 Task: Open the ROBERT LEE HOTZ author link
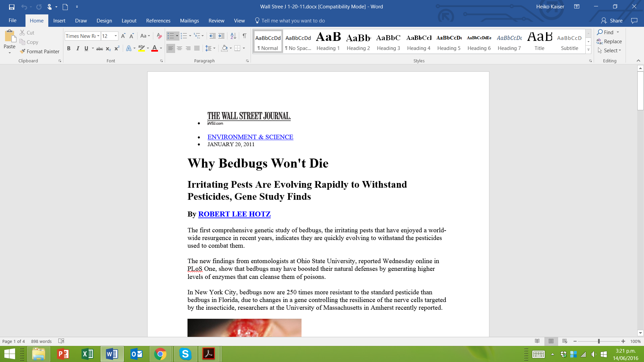point(234,214)
